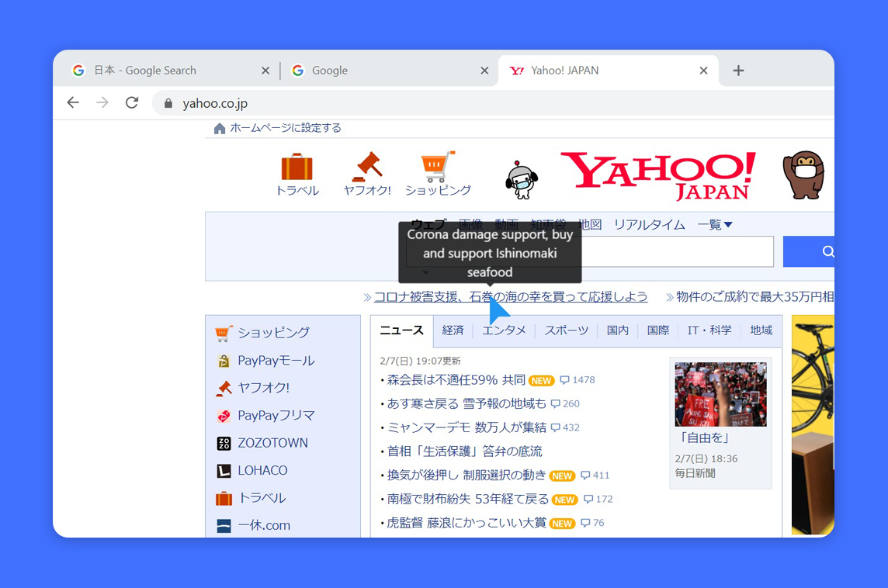Click ホームページに設定する link
The width and height of the screenshot is (888, 588).
(x=286, y=128)
